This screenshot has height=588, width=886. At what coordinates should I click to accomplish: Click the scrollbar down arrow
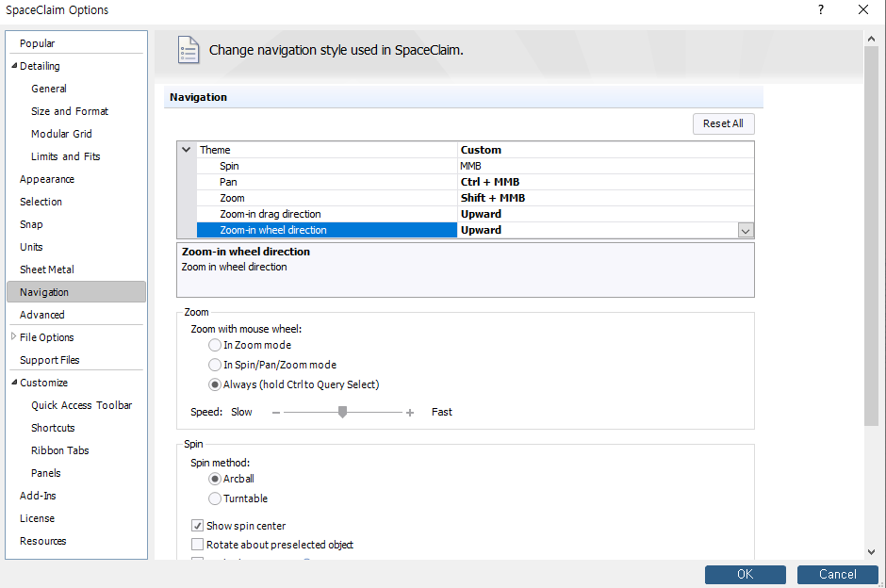[871, 552]
